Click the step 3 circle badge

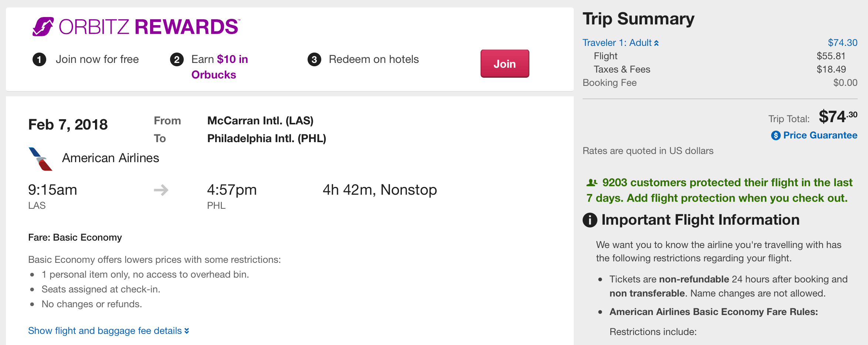coord(314,60)
